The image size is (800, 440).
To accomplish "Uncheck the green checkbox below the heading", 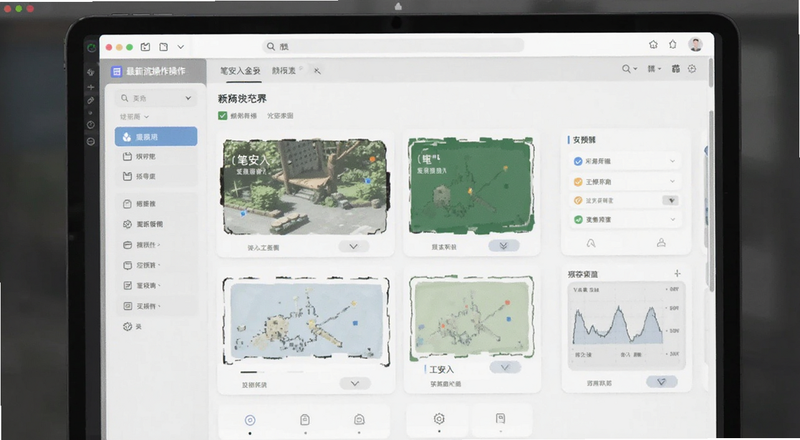I will (x=222, y=116).
